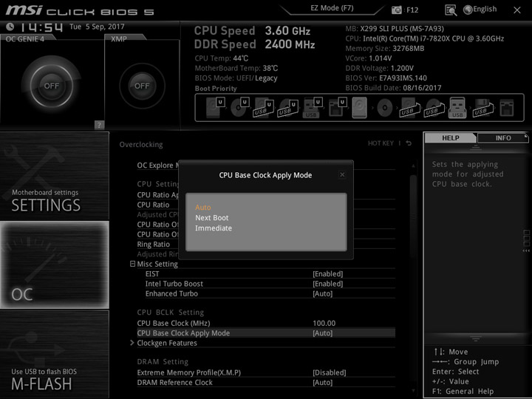Select legacy USB CD/DVD boot icon
Image resolution: width=532 pixels, height=399 pixels.
[x=434, y=108]
